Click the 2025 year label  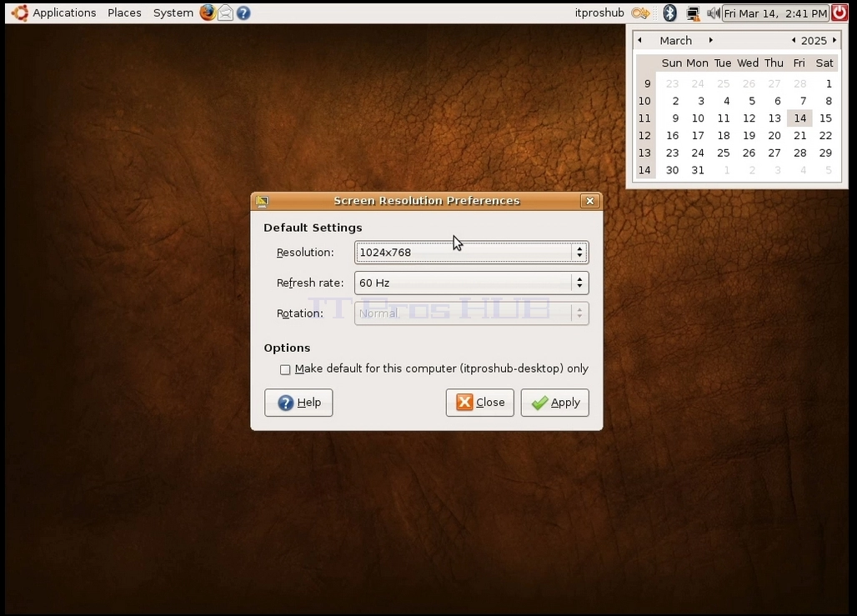tap(814, 41)
